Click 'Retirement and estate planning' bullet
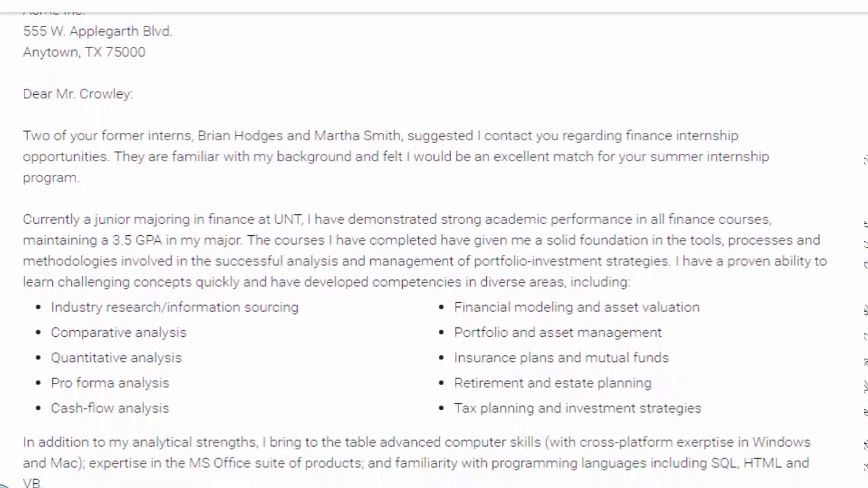The image size is (868, 488). point(553,382)
